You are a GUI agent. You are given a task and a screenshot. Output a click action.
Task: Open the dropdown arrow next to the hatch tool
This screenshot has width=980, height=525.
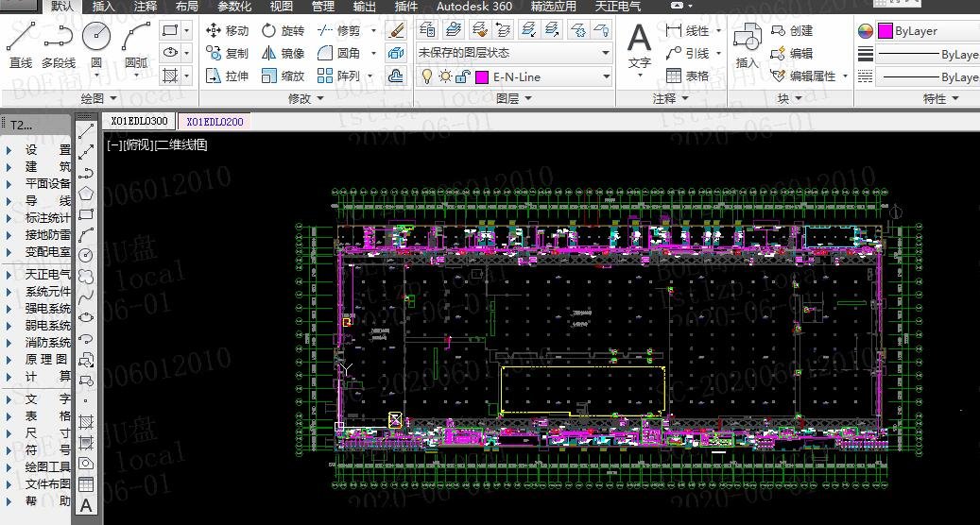click(186, 76)
